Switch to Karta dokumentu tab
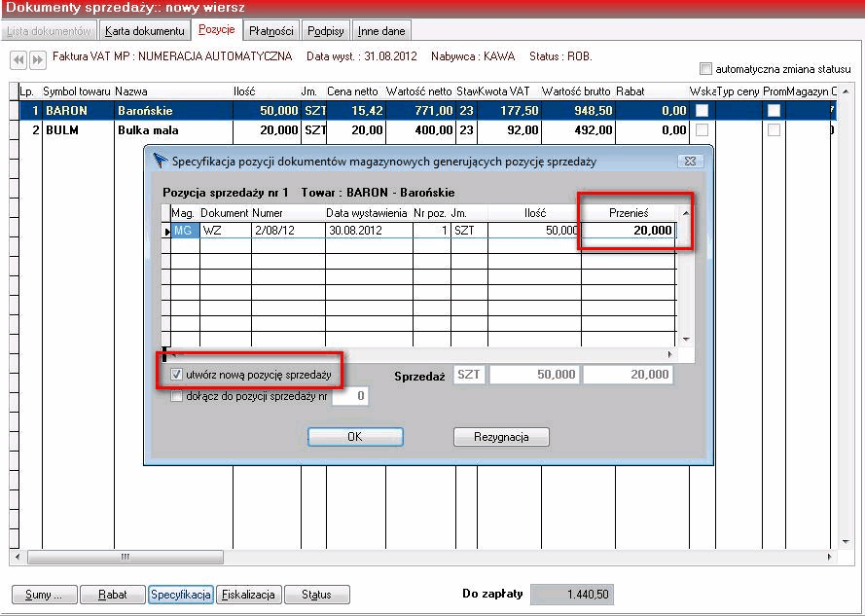Screen dimensions: 865x616 click(145, 31)
